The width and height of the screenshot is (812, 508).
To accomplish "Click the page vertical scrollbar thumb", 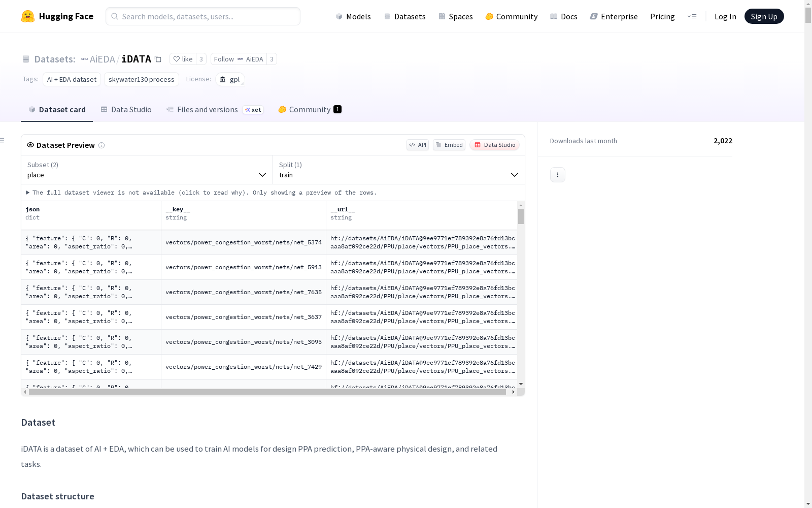I will pos(808,15).
